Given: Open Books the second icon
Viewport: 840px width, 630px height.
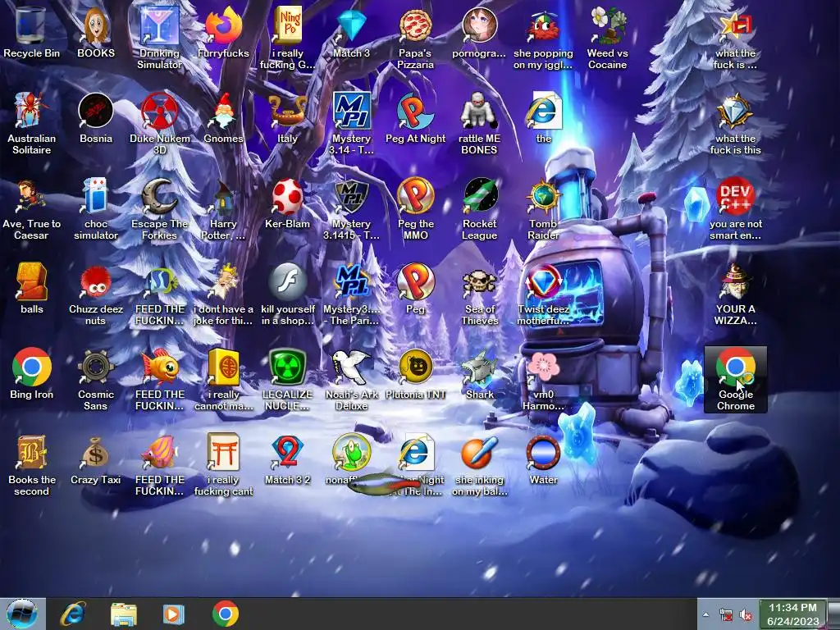Looking at the screenshot, I should pyautogui.click(x=31, y=465).
